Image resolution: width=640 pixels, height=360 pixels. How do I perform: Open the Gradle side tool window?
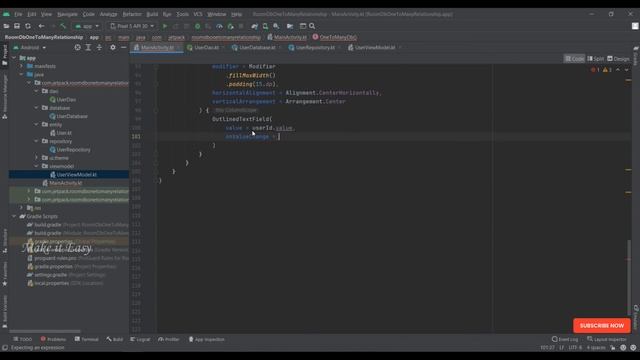[636, 56]
